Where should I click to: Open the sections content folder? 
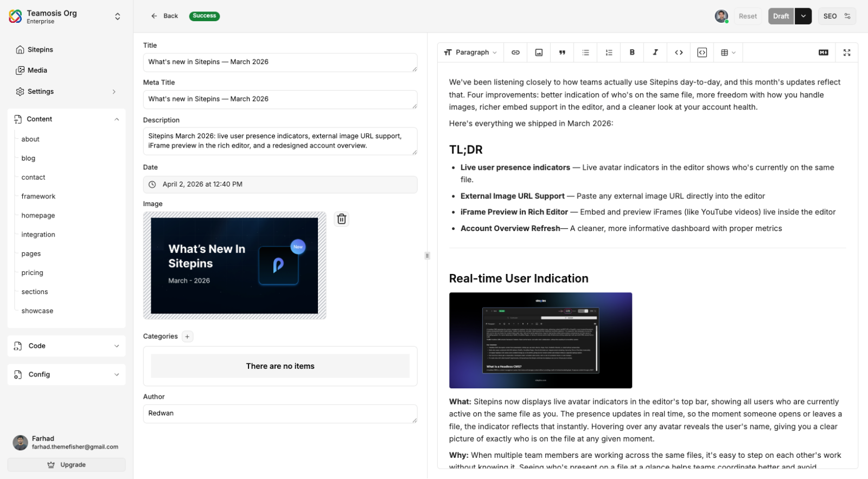point(35,292)
